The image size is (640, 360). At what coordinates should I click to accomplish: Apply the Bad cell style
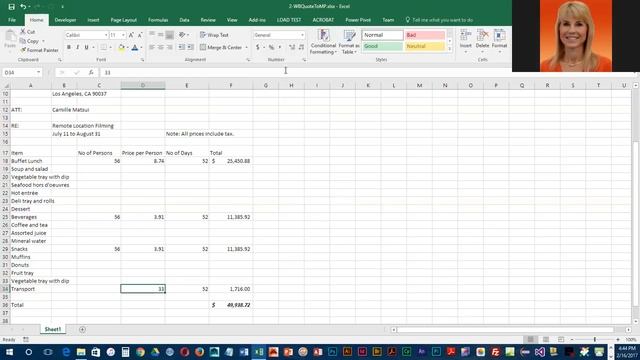[425, 35]
